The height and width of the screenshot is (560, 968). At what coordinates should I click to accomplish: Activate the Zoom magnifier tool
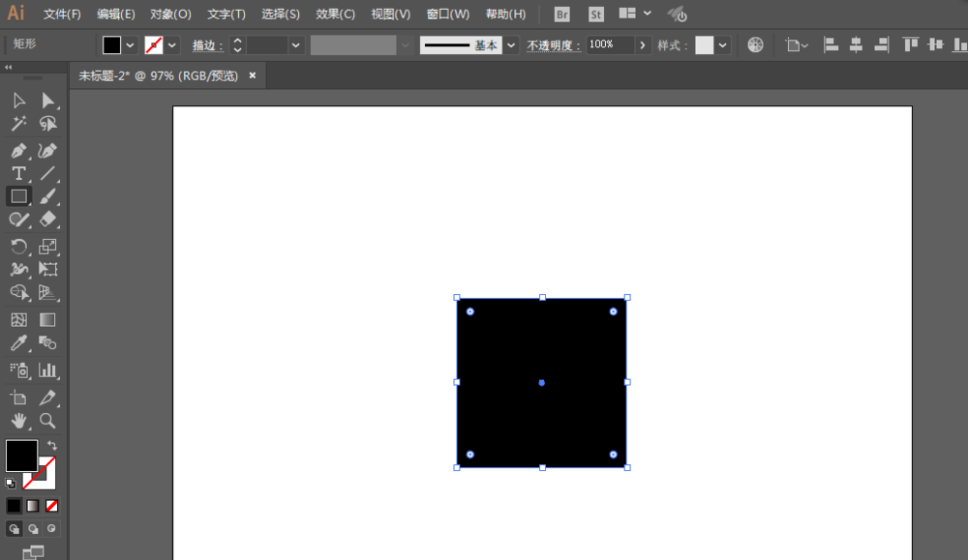[x=47, y=421]
